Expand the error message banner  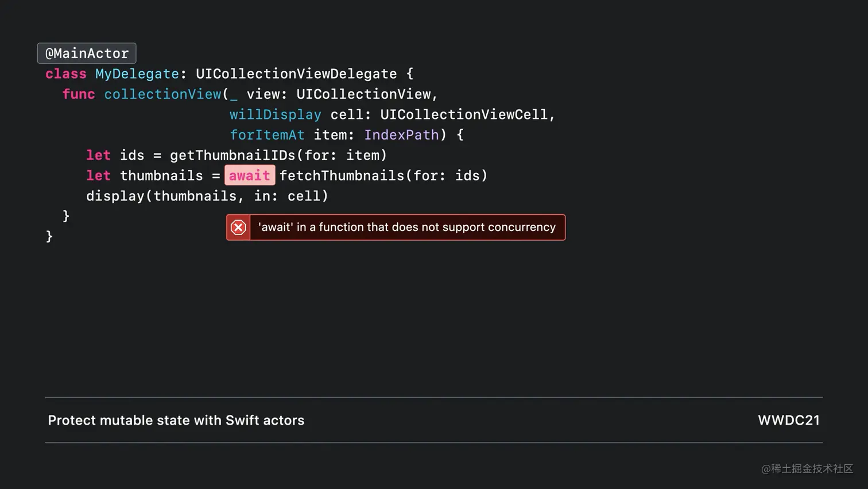tap(395, 227)
